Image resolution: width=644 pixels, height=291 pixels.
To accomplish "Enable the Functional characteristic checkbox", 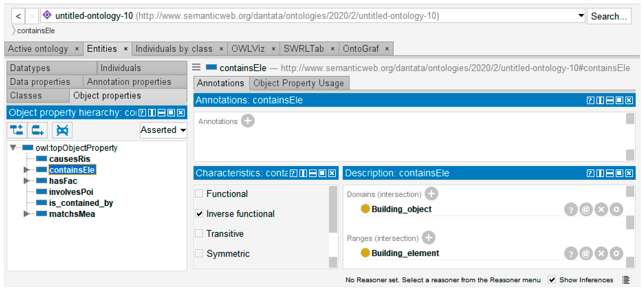I will point(199,194).
